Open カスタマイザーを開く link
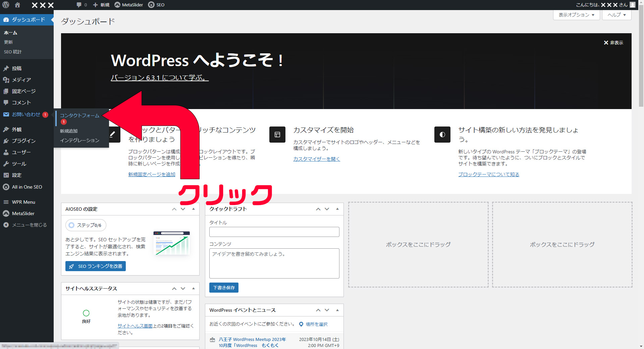The height and width of the screenshot is (349, 644). coord(317,159)
